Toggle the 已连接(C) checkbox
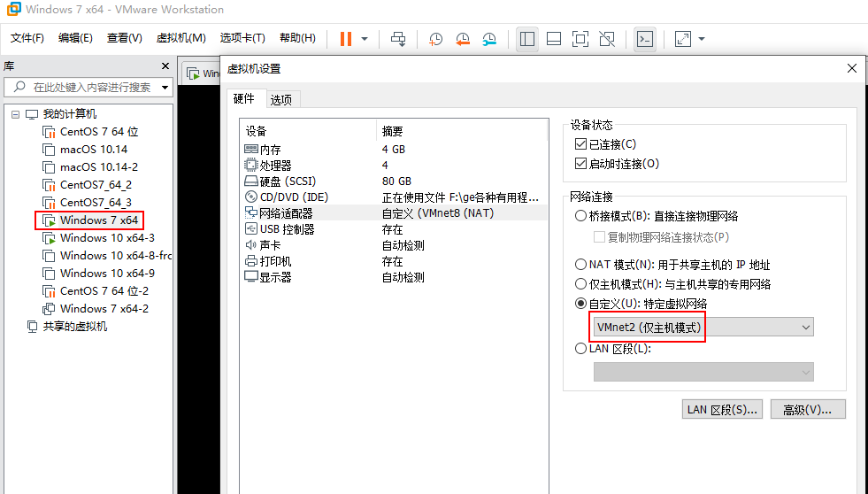This screenshot has width=868, height=494. coord(580,144)
